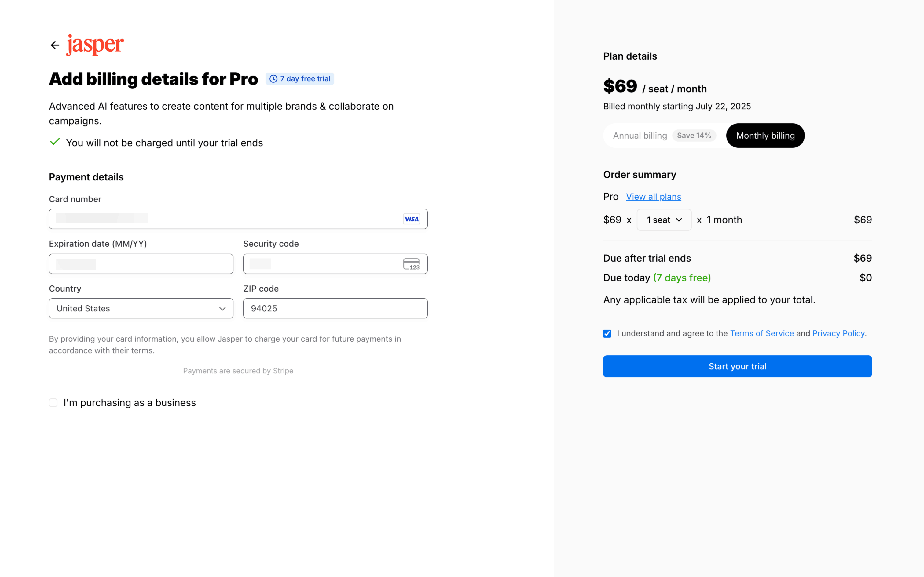The image size is (924, 577).
Task: Open the Country dropdown showing United States
Action: 141,308
